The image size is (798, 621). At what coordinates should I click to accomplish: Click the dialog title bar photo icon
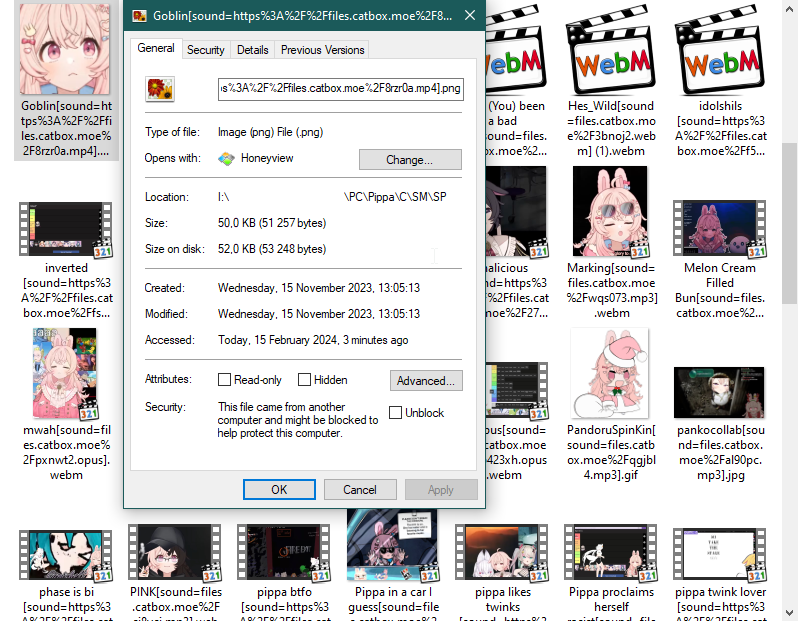(139, 16)
